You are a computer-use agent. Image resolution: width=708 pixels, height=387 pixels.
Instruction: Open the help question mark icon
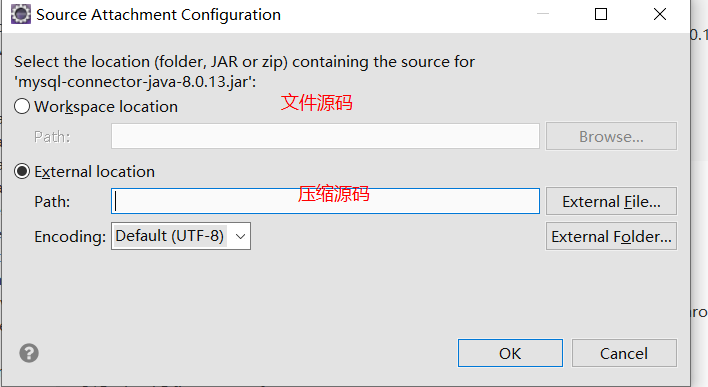(x=29, y=353)
